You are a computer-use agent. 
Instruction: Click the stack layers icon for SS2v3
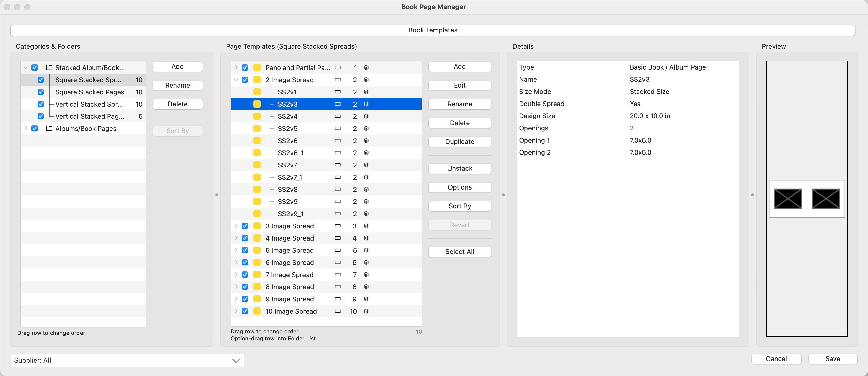pos(366,104)
